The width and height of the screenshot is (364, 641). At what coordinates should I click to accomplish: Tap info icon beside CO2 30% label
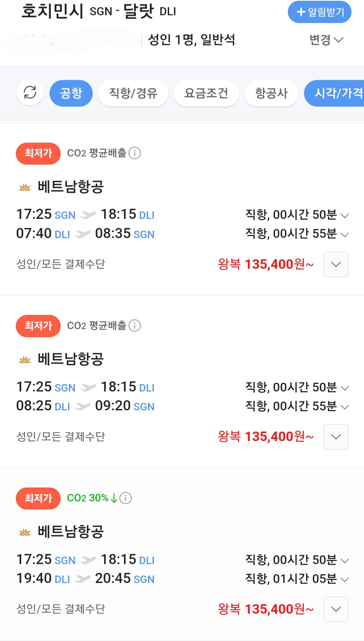pyautogui.click(x=126, y=498)
